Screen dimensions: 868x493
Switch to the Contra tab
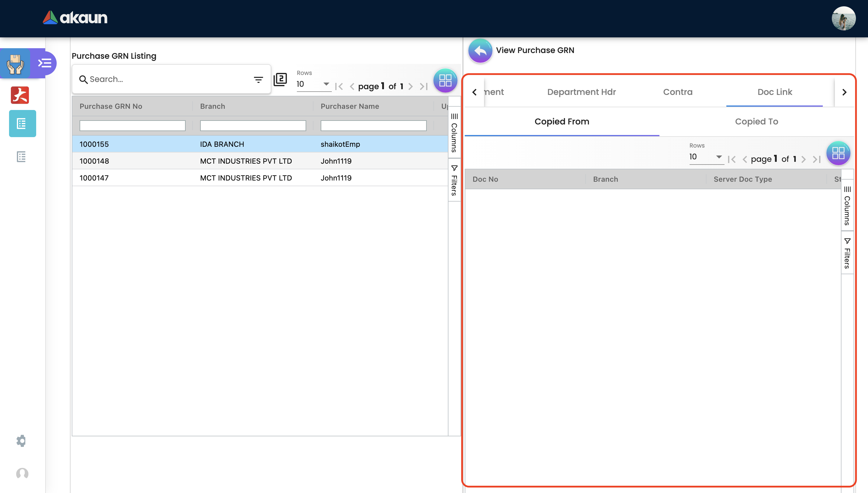678,92
